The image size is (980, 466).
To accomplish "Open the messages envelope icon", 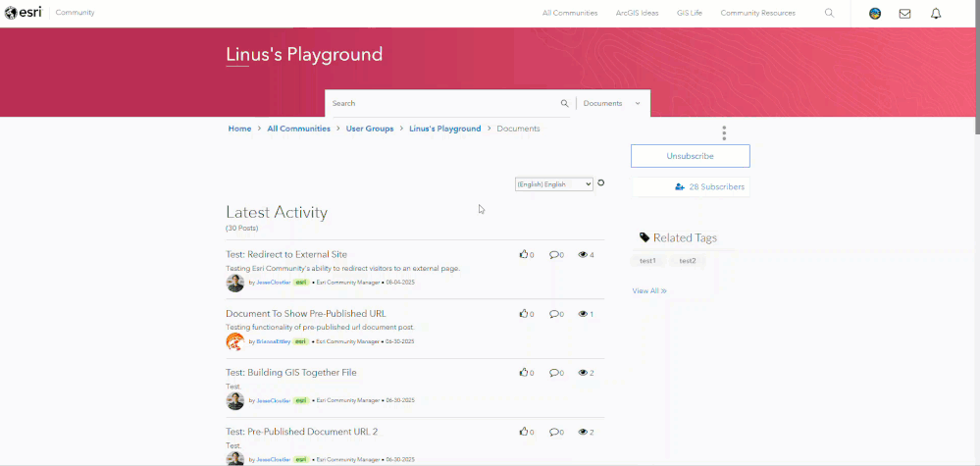I will click(x=904, y=13).
